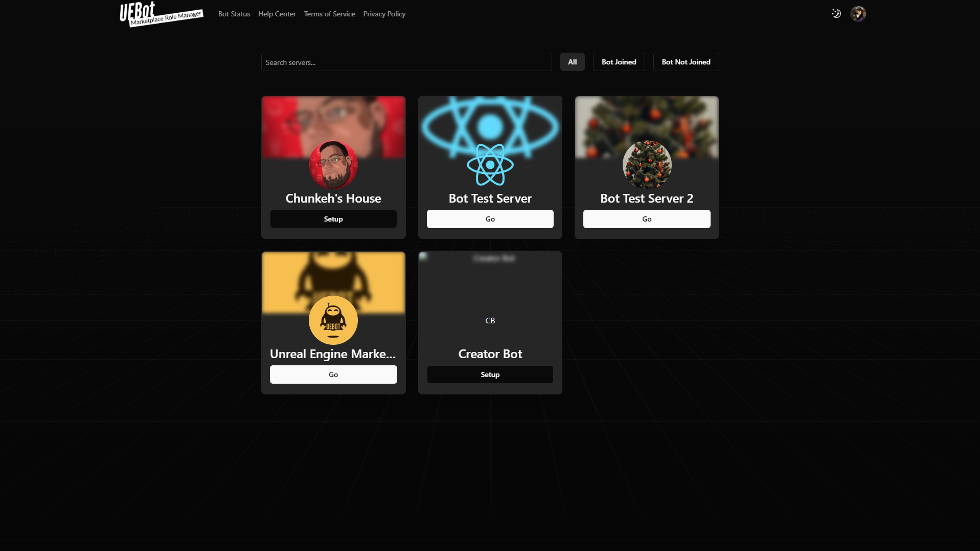This screenshot has width=980, height=551.
Task: View the Privacy Policy
Action: tap(384, 14)
